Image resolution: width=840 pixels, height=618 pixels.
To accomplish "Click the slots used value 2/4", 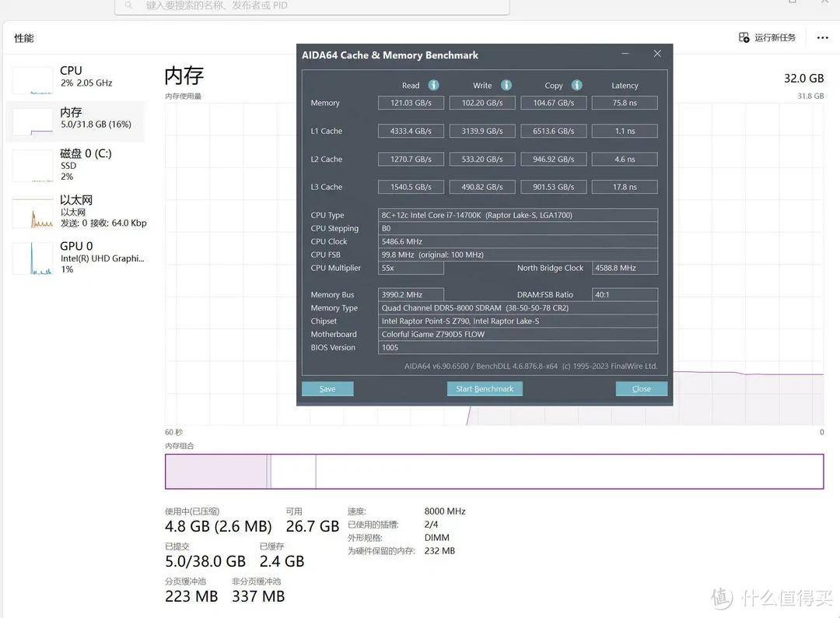I will tap(431, 525).
